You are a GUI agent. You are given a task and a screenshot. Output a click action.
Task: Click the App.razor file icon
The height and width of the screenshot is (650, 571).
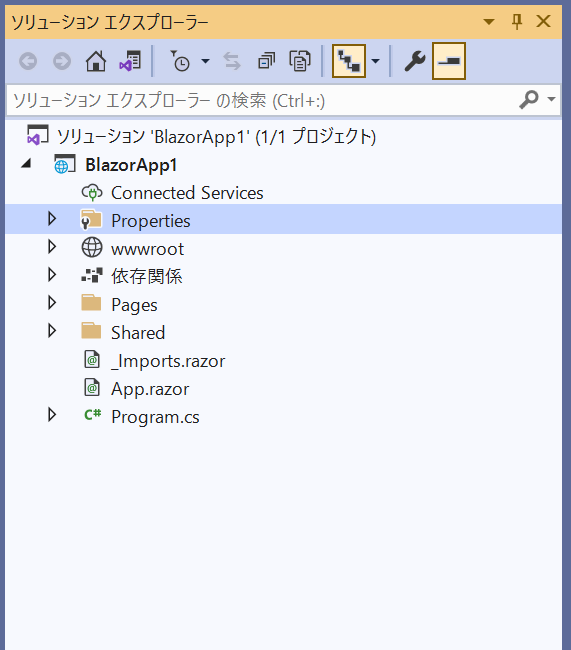tap(92, 388)
